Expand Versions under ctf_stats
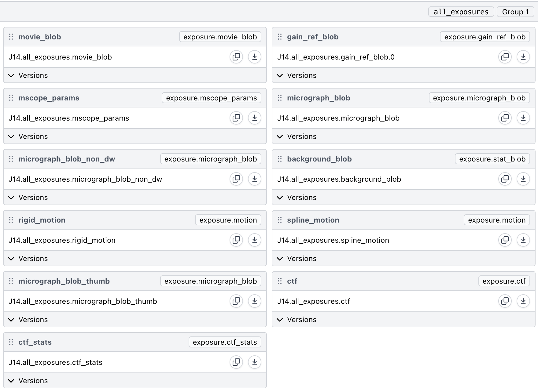This screenshot has height=392, width=538. [28, 381]
